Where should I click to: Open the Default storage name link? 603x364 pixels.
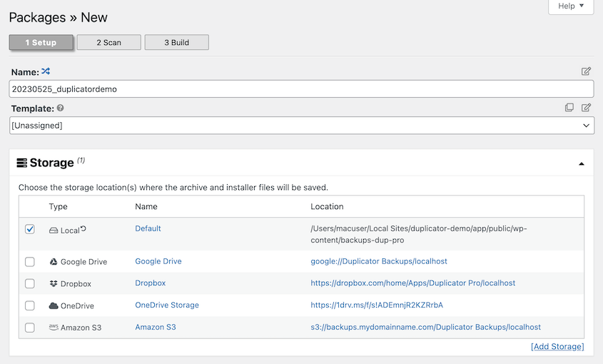click(x=148, y=228)
